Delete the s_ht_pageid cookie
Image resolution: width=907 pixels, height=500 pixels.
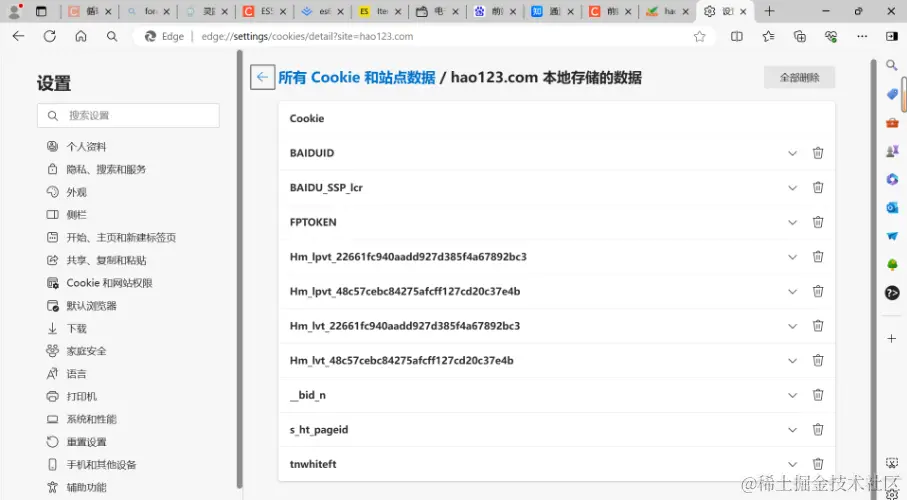click(817, 429)
